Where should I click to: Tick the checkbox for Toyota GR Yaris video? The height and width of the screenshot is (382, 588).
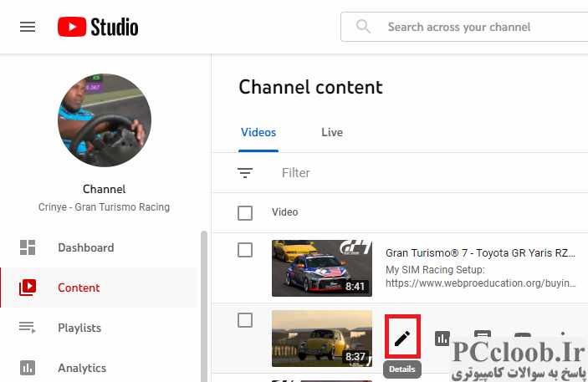(245, 250)
